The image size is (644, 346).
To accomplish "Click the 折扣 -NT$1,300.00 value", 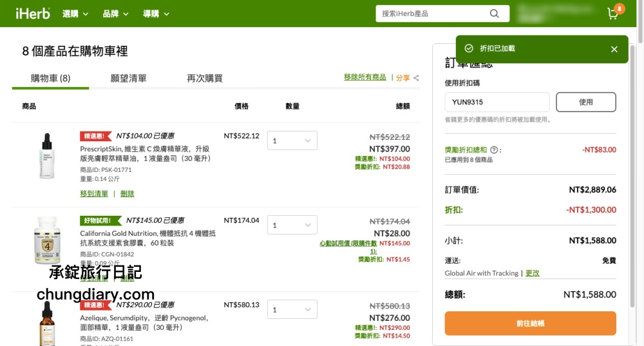I will pyautogui.click(x=591, y=210).
